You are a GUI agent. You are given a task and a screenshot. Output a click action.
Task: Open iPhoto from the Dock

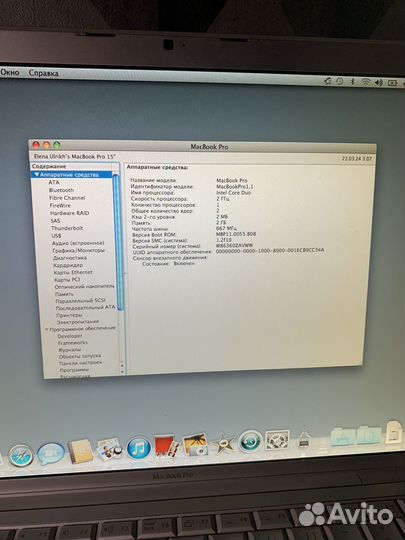click(x=195, y=444)
